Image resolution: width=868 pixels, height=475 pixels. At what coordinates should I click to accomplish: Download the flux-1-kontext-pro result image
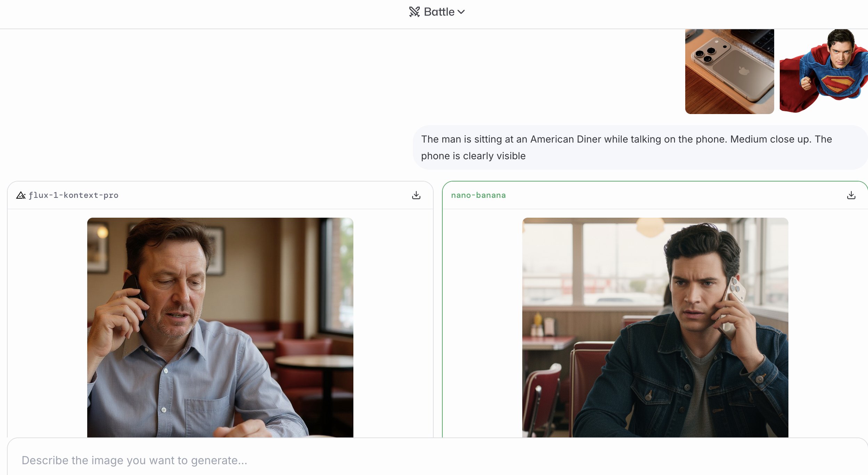click(416, 195)
